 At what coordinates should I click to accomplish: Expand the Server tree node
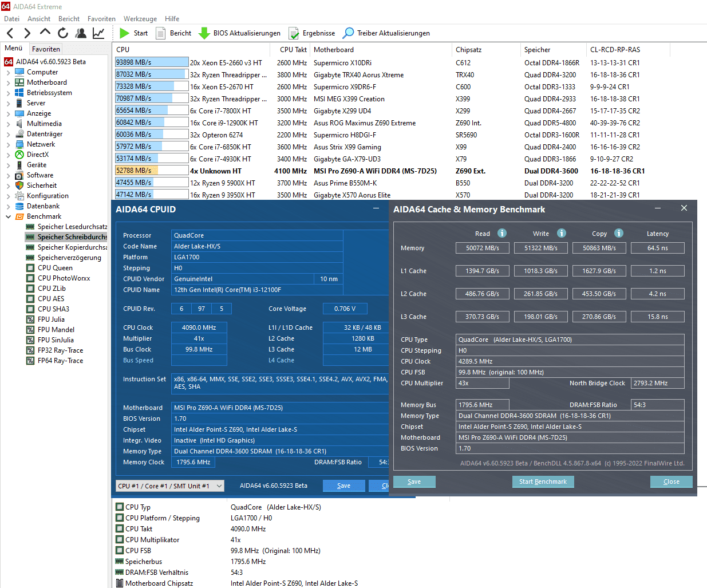tap(8, 104)
